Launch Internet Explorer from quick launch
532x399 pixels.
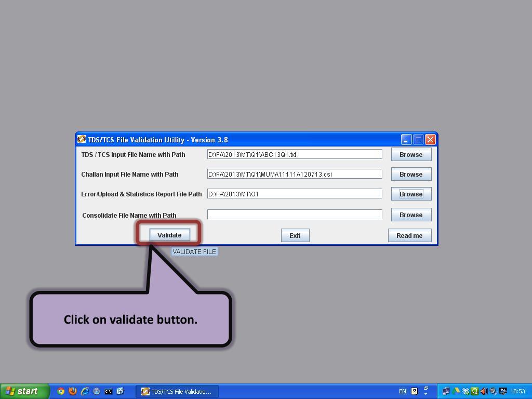point(85,391)
